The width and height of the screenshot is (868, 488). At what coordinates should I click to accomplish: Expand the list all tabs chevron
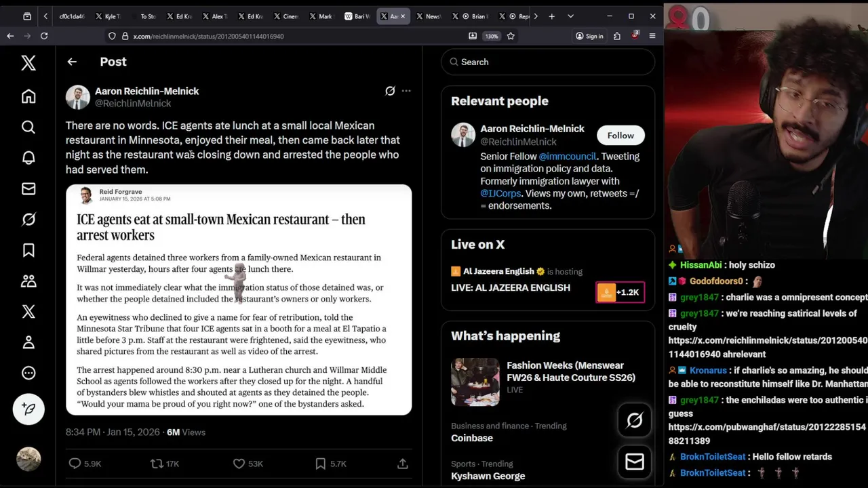click(570, 16)
